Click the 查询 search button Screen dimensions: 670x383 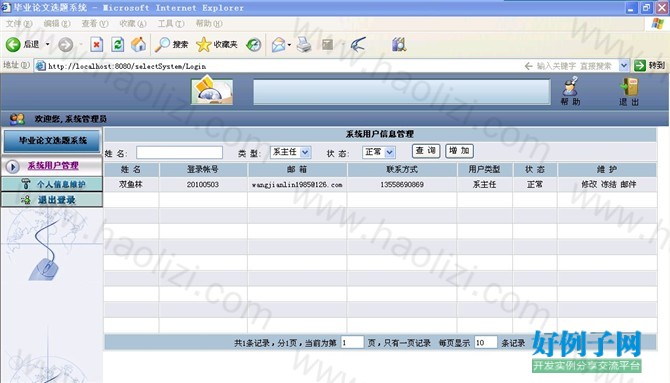coord(426,151)
